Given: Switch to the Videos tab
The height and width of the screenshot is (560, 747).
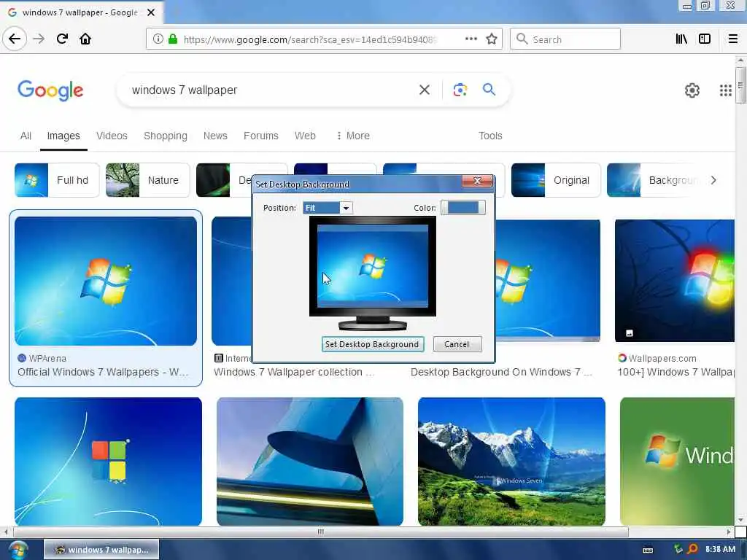Looking at the screenshot, I should click(112, 136).
